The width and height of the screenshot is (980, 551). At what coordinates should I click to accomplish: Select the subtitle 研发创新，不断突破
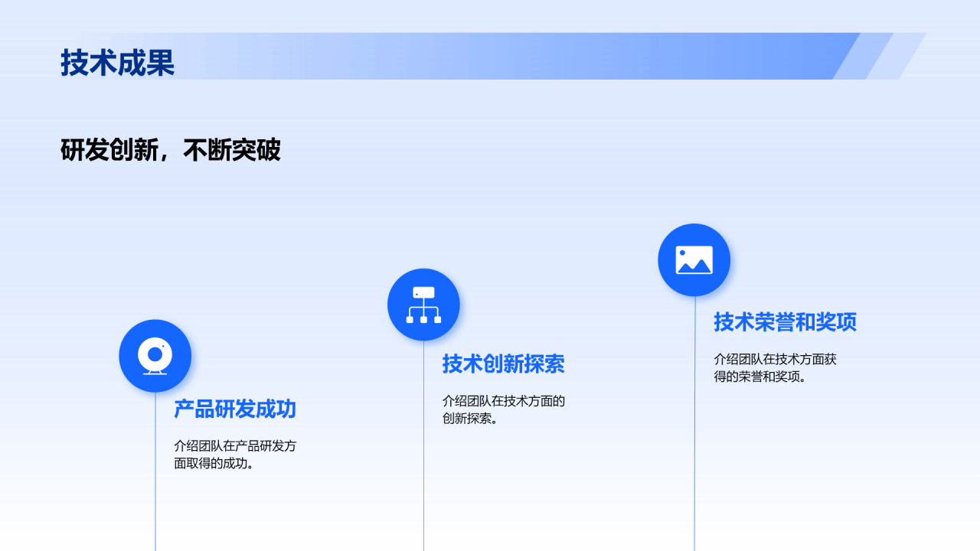click(171, 151)
